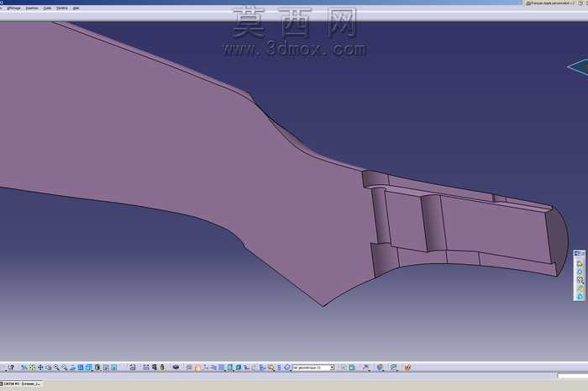Click the second icon in right floating toolbar

580,272
